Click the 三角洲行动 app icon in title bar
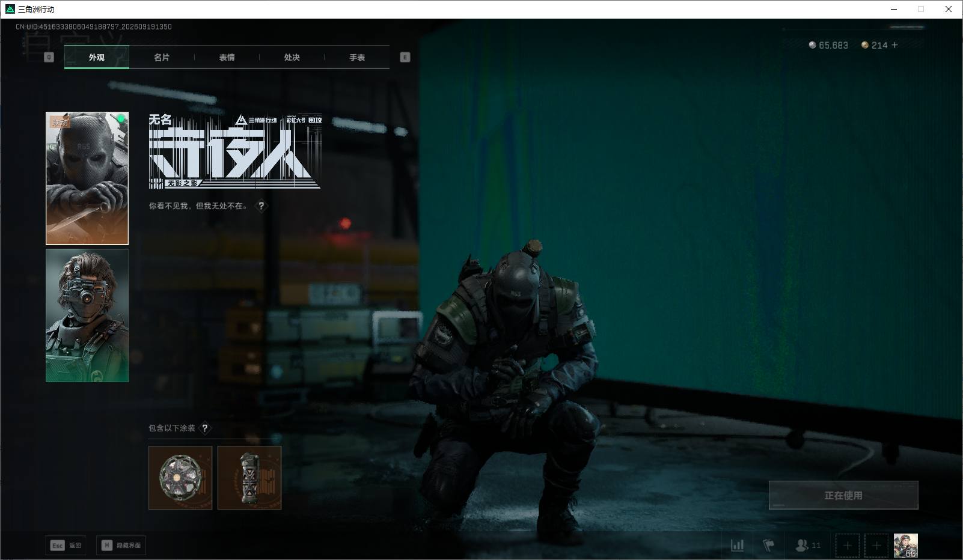The height and width of the screenshot is (560, 963). point(10,9)
